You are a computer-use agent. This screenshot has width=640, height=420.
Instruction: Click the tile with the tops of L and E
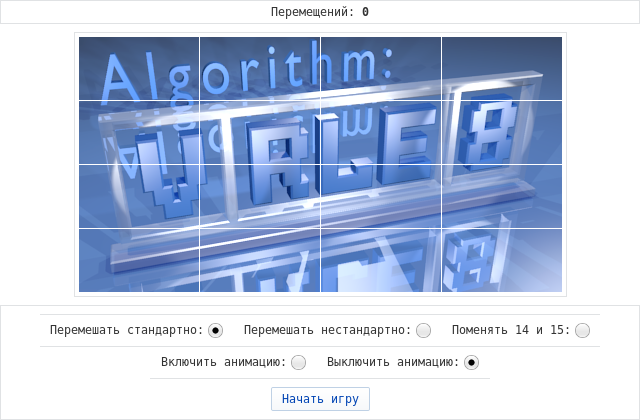pos(381,133)
